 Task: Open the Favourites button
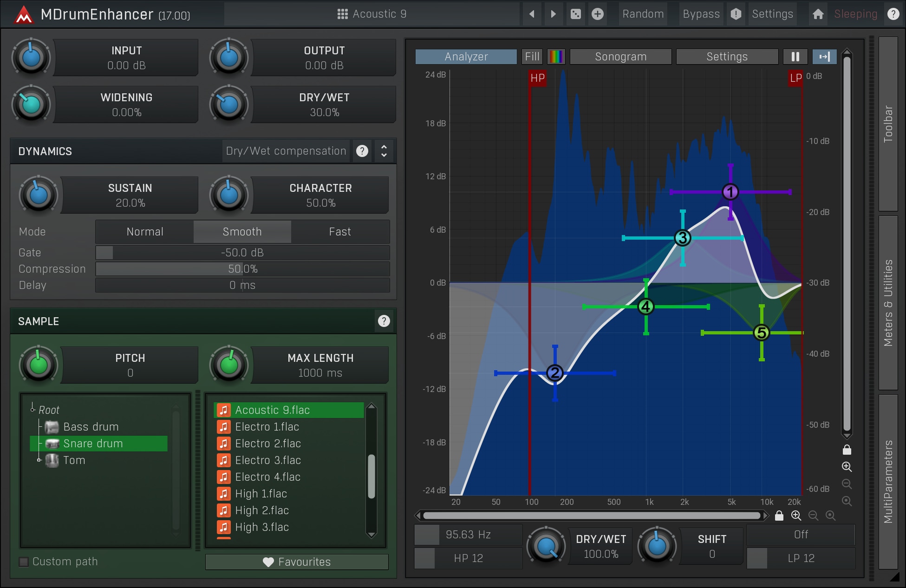(297, 562)
